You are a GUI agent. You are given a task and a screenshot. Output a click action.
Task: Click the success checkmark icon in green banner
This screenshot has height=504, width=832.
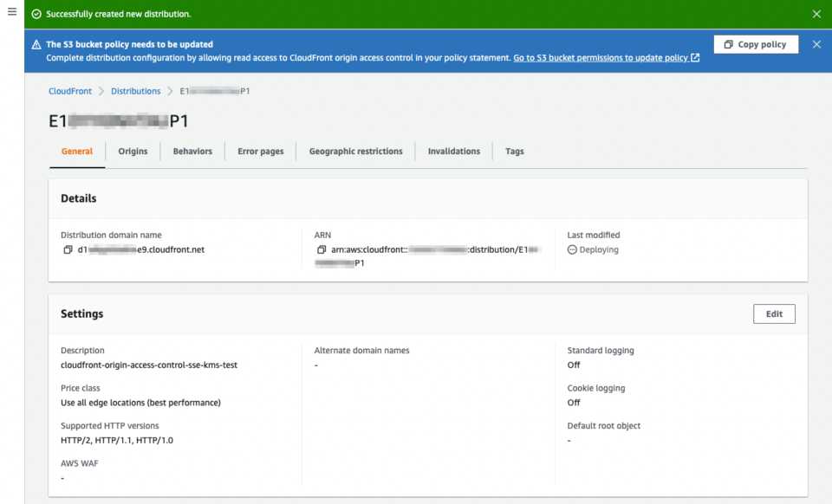[x=35, y=14]
